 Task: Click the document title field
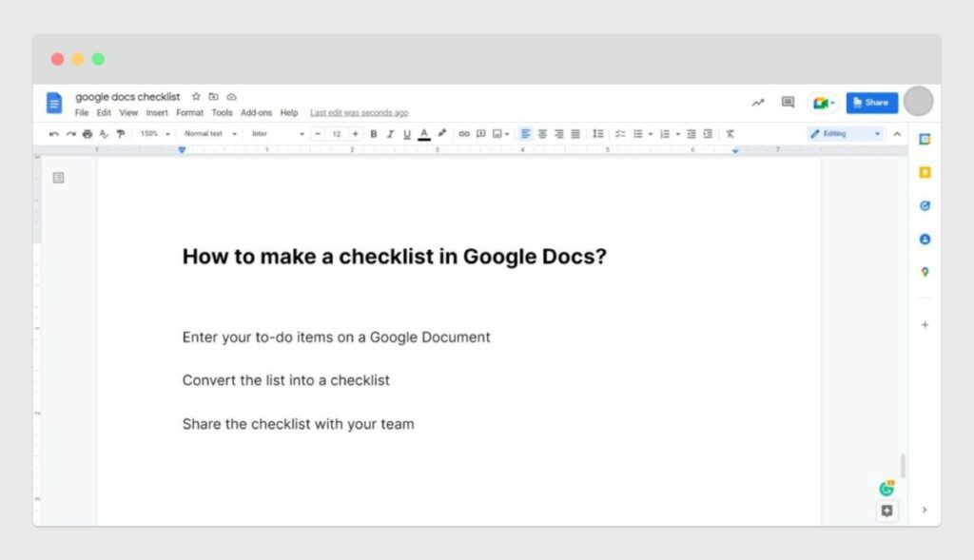pyautogui.click(x=128, y=96)
